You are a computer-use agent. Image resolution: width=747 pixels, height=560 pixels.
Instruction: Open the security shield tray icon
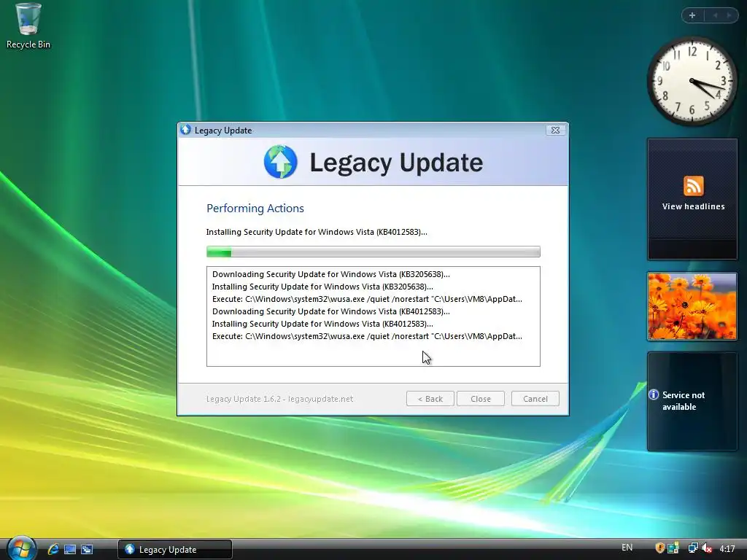(x=659, y=548)
